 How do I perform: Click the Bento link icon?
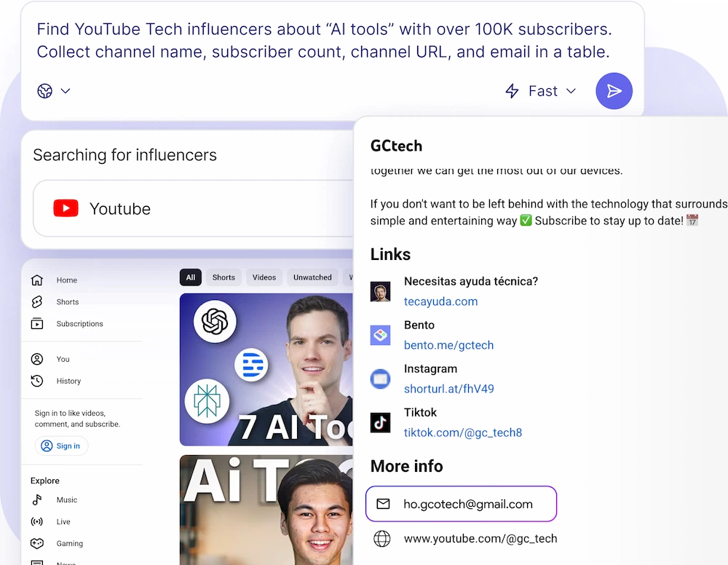tap(380, 335)
